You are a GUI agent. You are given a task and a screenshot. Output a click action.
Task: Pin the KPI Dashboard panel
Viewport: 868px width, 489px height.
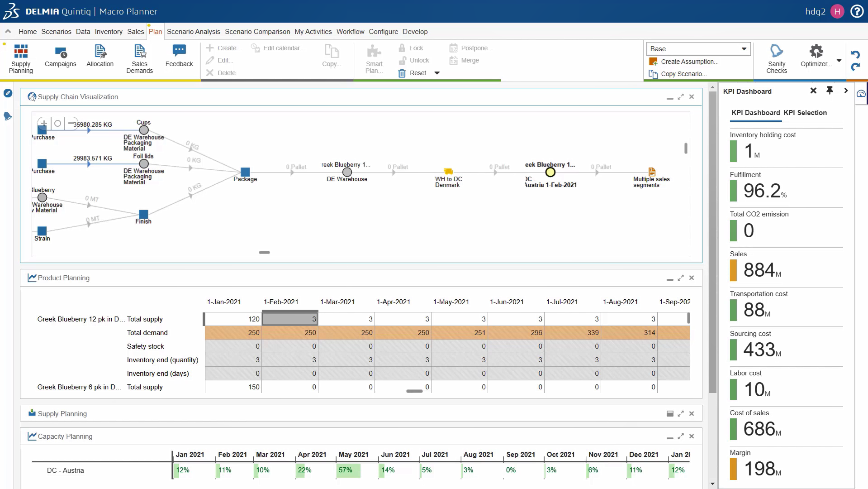pos(830,91)
